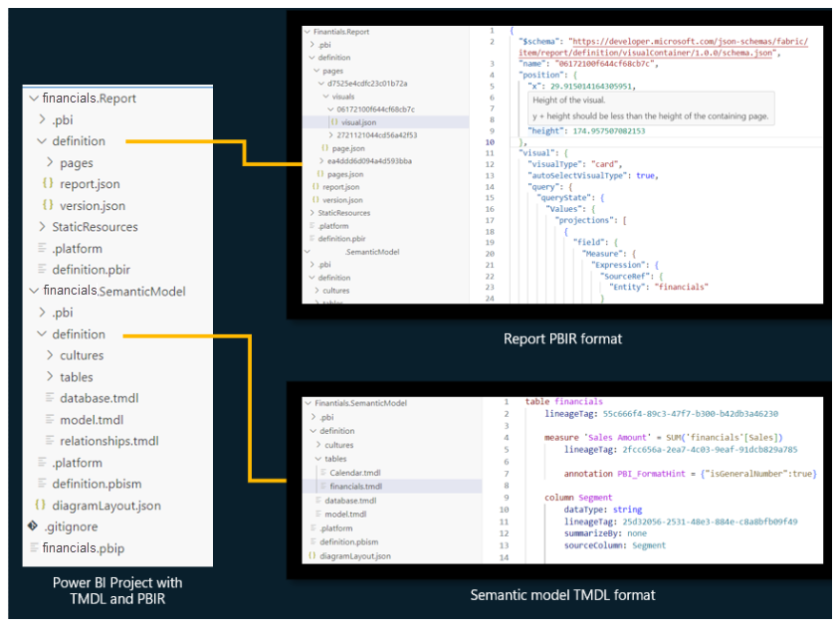Click the JSON icon beside the highlighted visual.json
840x627 pixels.
click(x=334, y=121)
